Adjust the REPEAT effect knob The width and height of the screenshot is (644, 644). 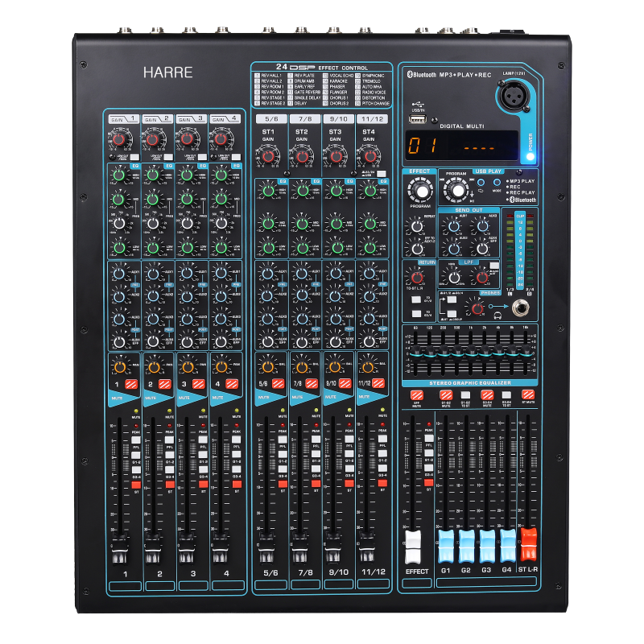coord(415,226)
